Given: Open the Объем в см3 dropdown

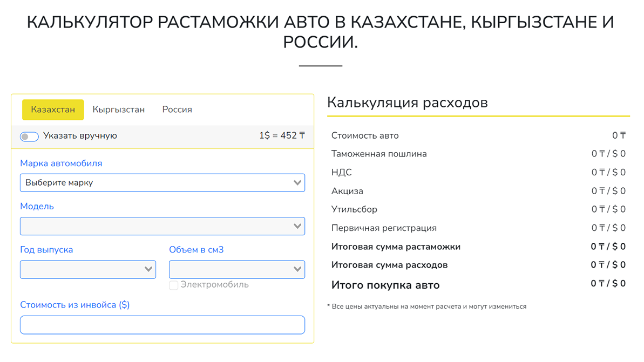Looking at the screenshot, I should click(x=237, y=269).
